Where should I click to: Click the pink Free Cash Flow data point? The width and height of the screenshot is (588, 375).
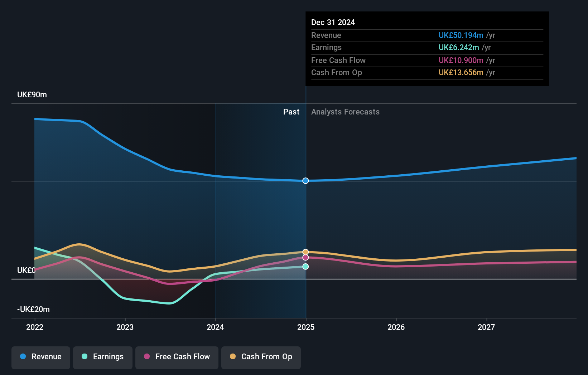(305, 258)
